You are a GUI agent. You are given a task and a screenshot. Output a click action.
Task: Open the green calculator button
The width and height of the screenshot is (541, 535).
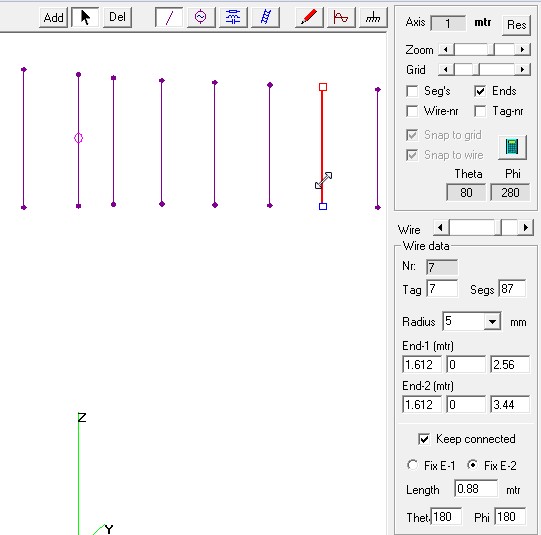coord(512,147)
